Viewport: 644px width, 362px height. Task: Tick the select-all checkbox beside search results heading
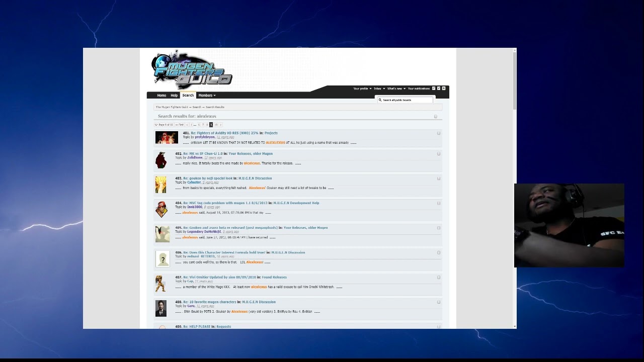[436, 117]
